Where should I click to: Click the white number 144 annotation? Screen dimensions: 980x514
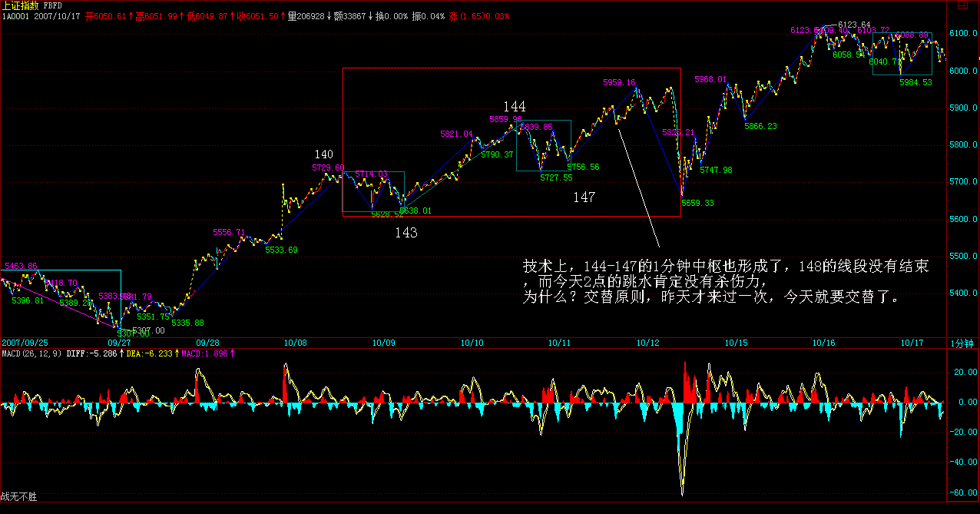click(515, 106)
